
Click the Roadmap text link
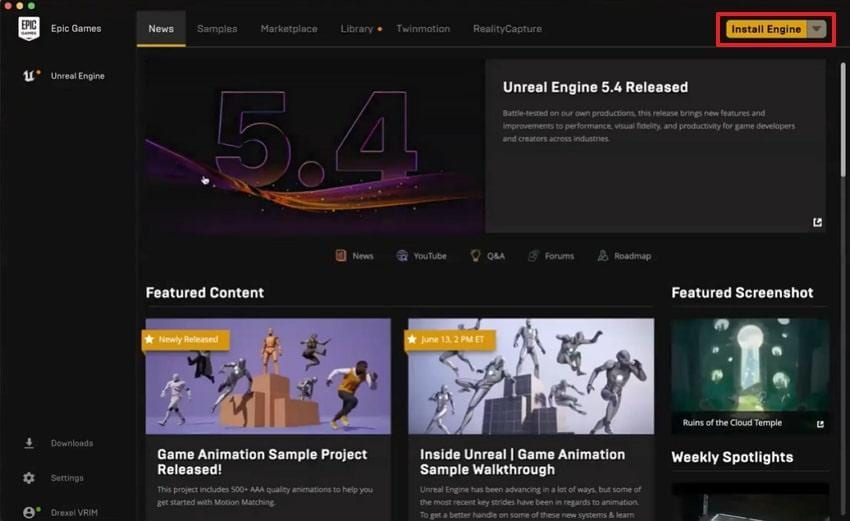[x=633, y=256]
